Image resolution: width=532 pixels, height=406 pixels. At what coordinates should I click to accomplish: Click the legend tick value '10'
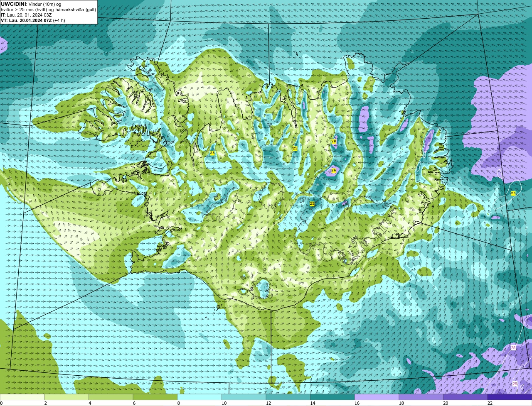point(224,403)
